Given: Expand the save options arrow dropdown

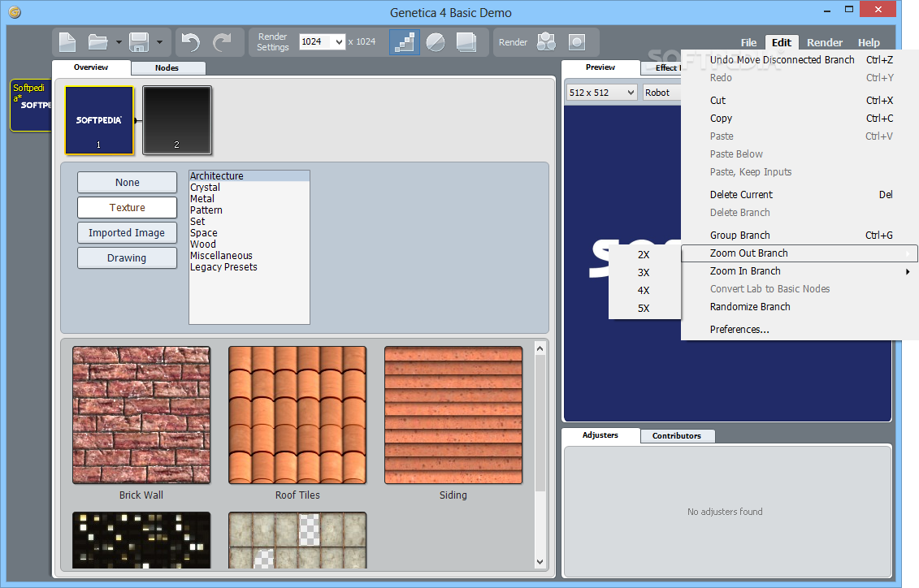Looking at the screenshot, I should point(158,42).
